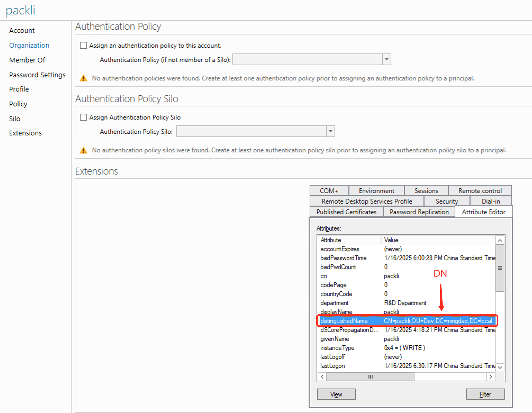
Task: Click the vertical scrollbar thumb in attributes
Action: click(x=500, y=268)
